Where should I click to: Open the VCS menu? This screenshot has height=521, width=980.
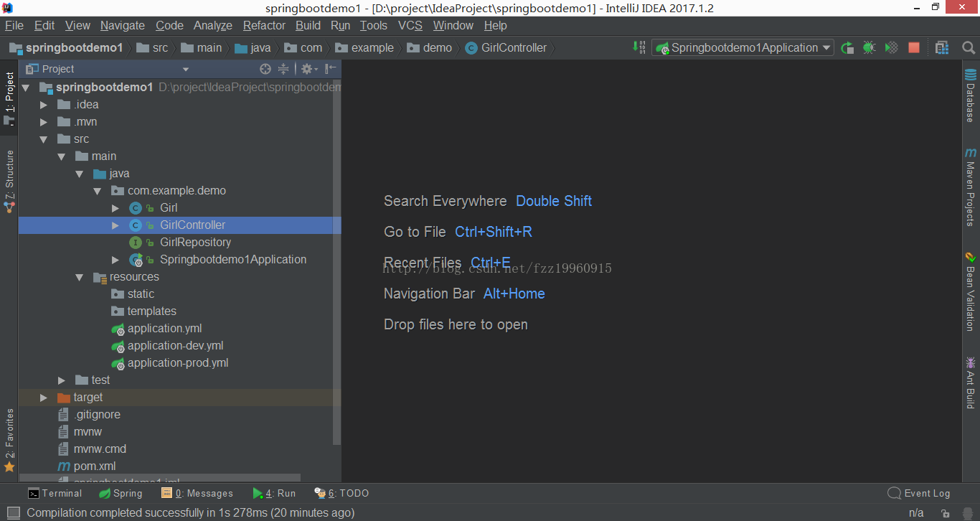410,25
